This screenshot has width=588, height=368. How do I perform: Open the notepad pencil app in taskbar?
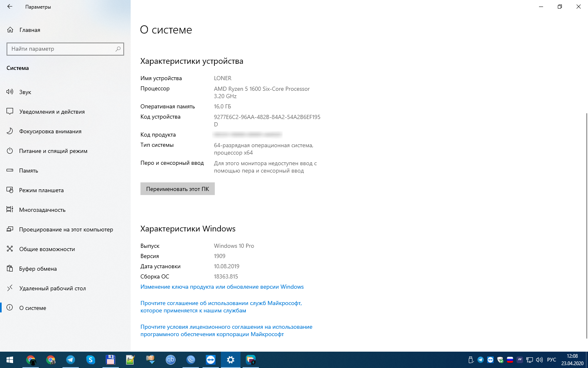pos(131,360)
